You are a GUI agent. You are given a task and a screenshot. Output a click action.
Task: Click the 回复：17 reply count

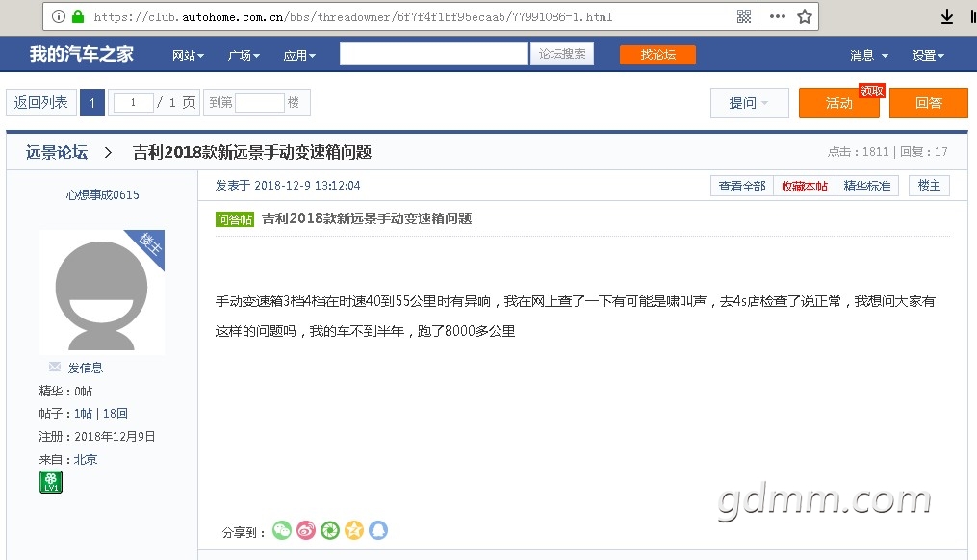tap(923, 151)
